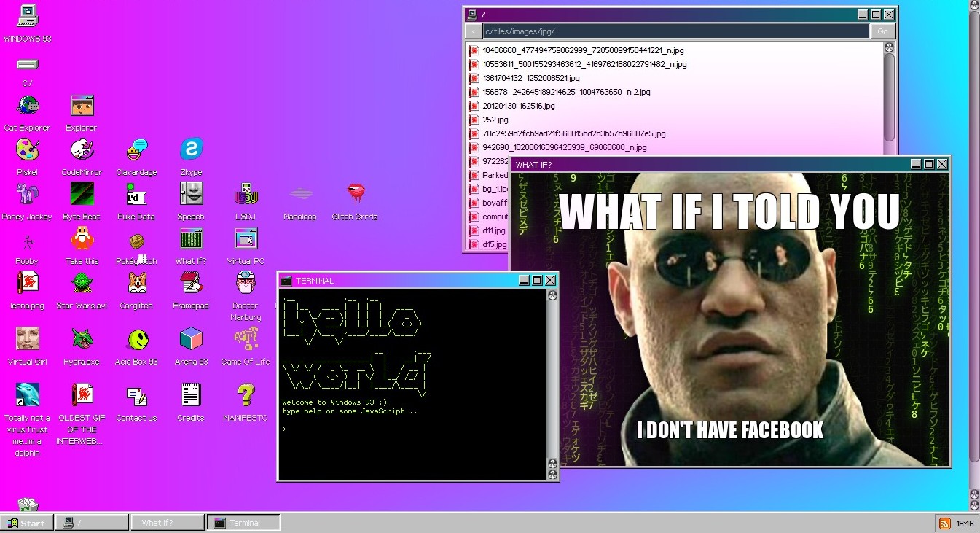Click the file explorer vertical scrollbar
The width and height of the screenshot is (980, 533).
tap(889, 97)
